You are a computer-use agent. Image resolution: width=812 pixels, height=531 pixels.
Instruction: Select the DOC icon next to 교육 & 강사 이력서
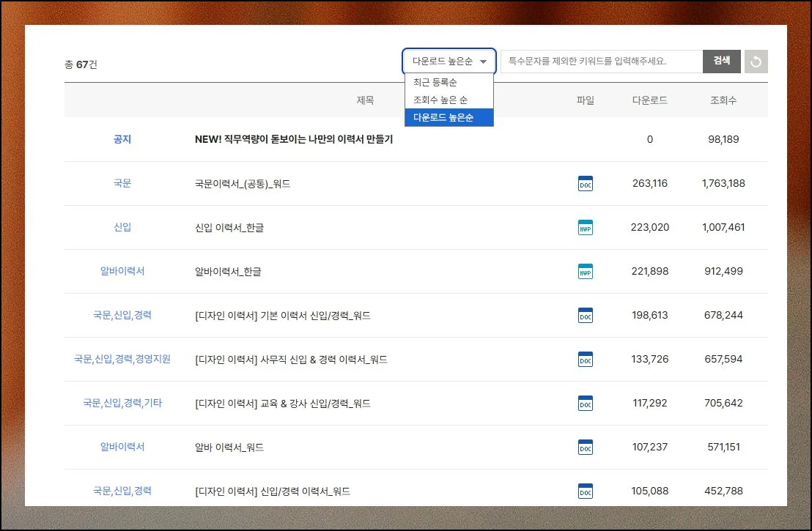click(585, 403)
